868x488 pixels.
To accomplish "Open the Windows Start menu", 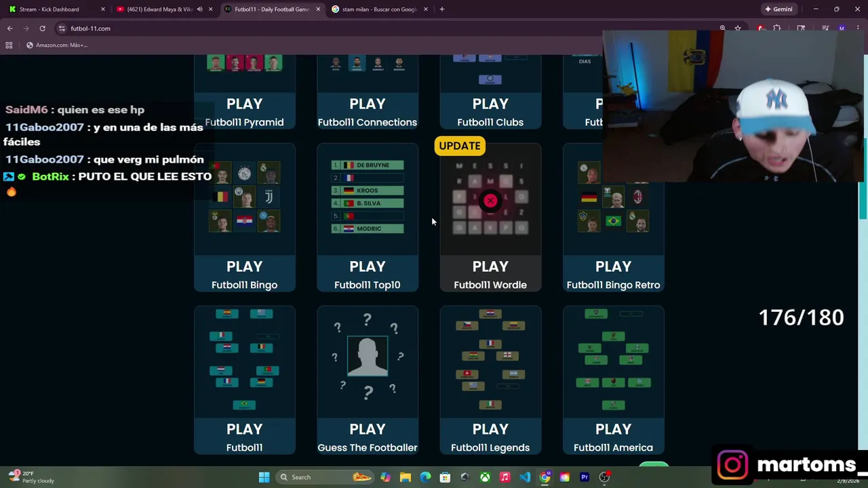I will point(264,477).
